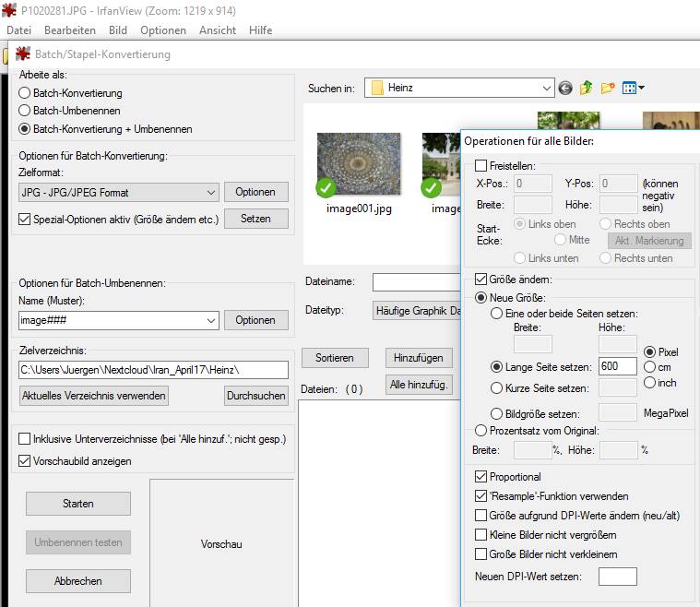Open the Ansicht menu
The image size is (700, 607).
click(218, 30)
